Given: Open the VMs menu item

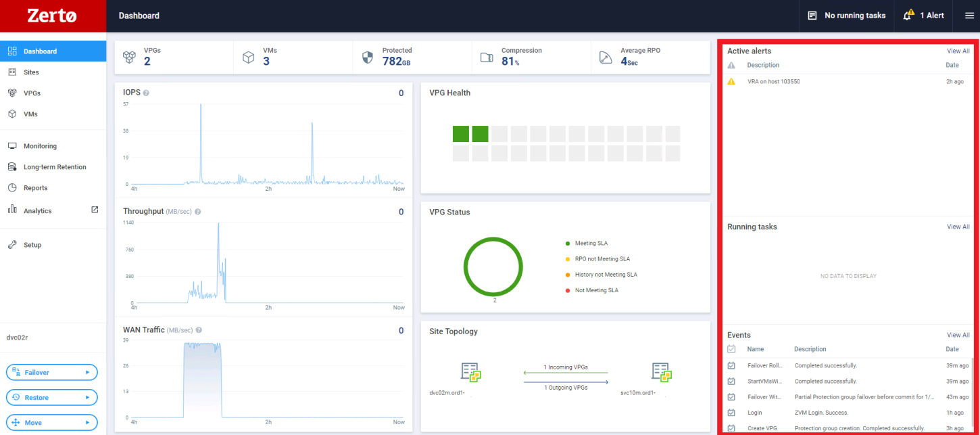Looking at the screenshot, I should (53, 114).
